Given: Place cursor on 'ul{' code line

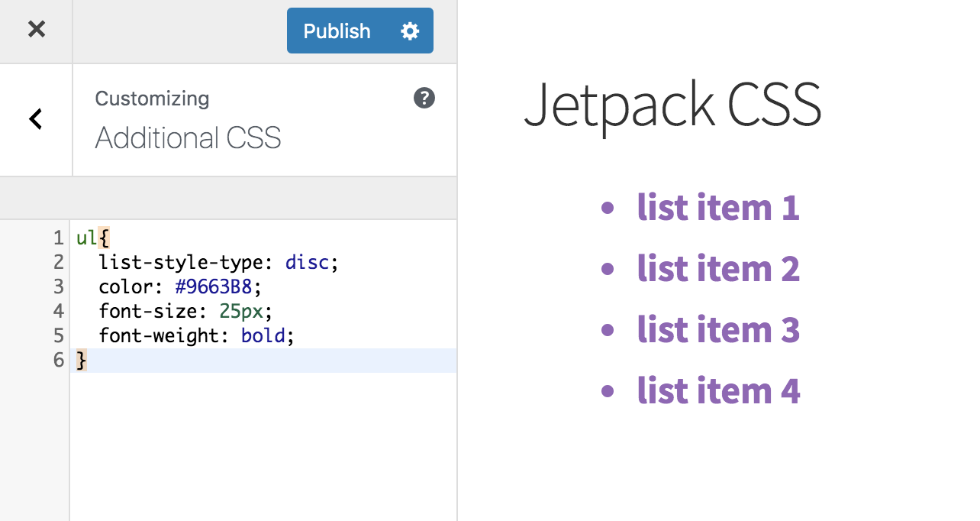Looking at the screenshot, I should pos(93,238).
